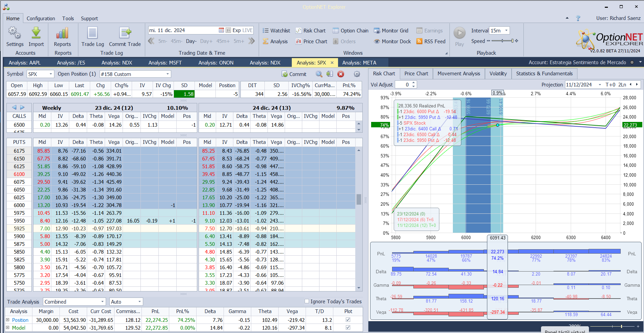Open the Trade Log icon
Screen dimensions: 644x333
[x=93, y=33]
